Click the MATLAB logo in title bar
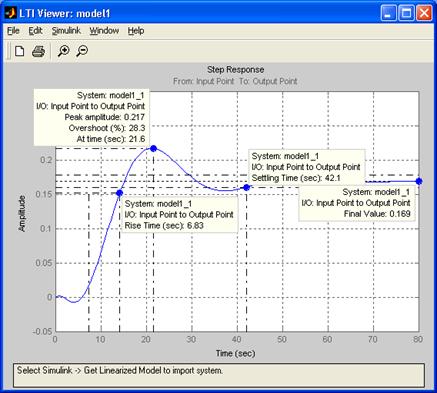Viewport: 437px width, 393px height. click(11, 13)
